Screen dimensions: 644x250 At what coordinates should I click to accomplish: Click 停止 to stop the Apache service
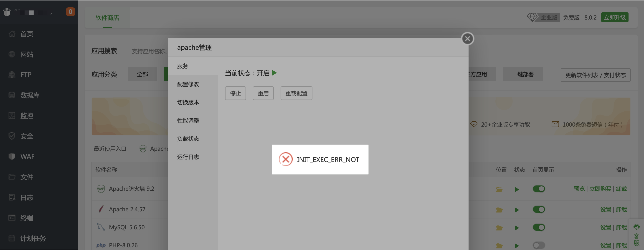click(x=235, y=93)
